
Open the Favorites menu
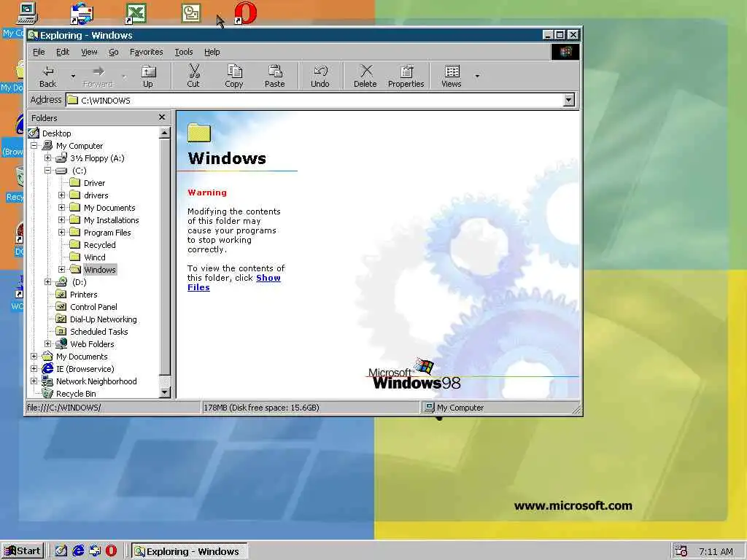(x=146, y=52)
